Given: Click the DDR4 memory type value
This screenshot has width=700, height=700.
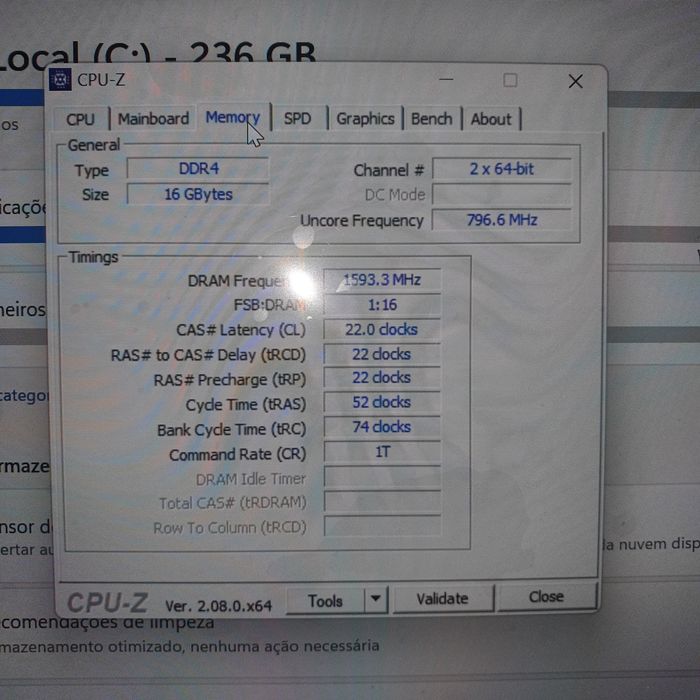Looking at the screenshot, I should (x=198, y=168).
